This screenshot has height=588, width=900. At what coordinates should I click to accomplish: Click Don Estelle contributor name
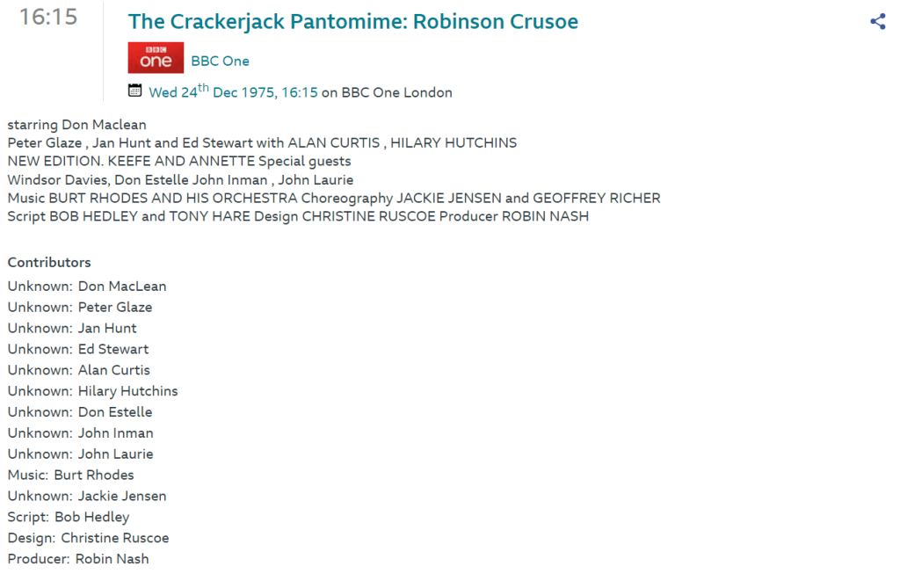click(x=115, y=412)
